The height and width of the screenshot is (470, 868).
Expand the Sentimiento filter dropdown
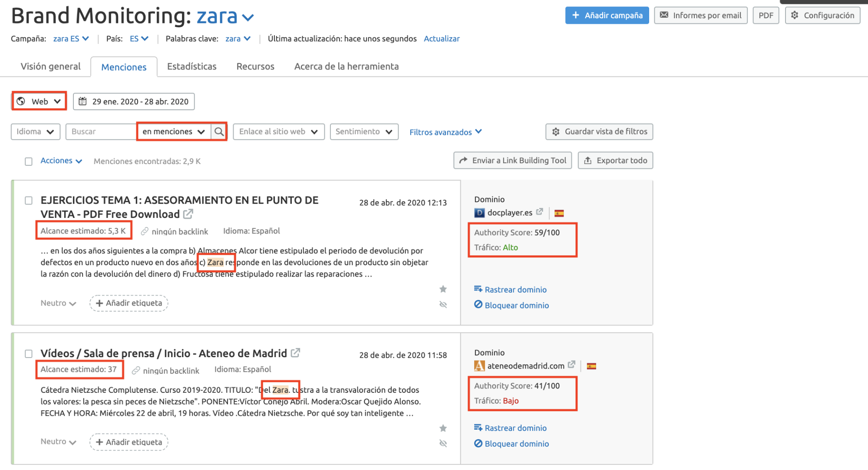coord(364,131)
